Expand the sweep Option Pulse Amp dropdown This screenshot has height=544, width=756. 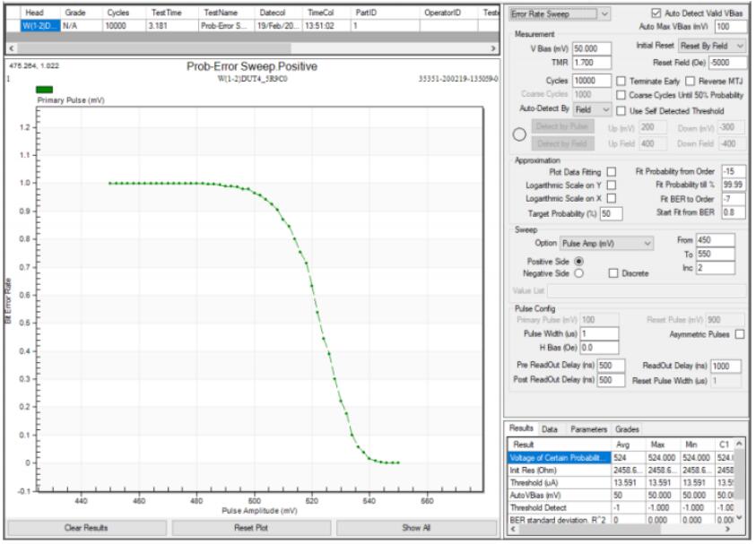coord(605,243)
